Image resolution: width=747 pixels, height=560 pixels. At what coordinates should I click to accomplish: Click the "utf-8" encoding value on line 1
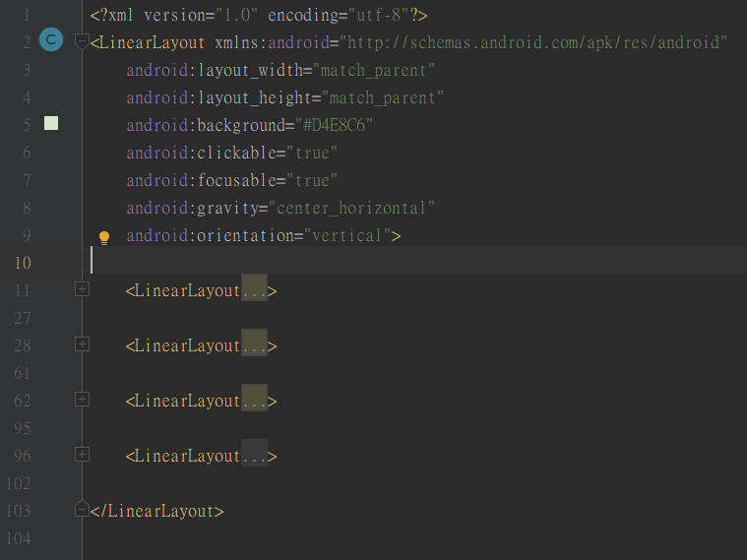[379, 15]
